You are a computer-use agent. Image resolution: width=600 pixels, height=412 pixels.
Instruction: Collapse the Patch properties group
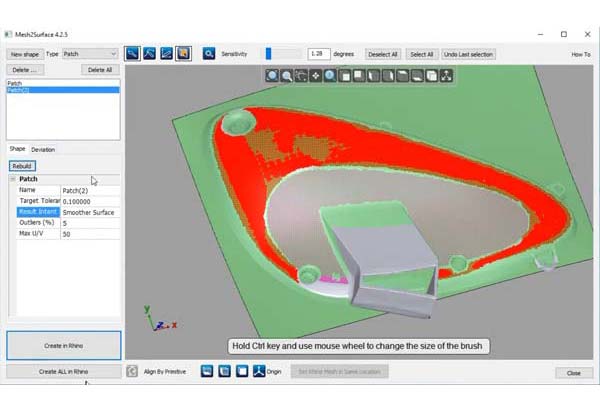click(14, 179)
